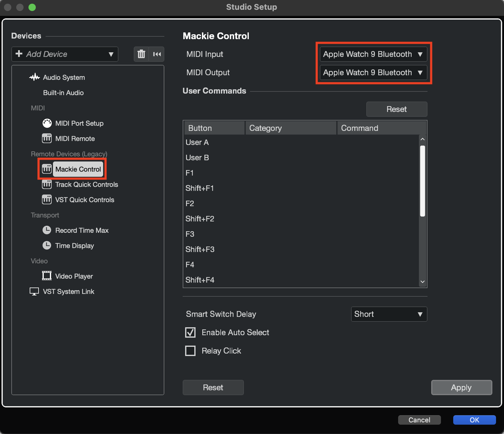The height and width of the screenshot is (434, 504).
Task: Click the Record Time Max clock icon
Action: coord(47,230)
